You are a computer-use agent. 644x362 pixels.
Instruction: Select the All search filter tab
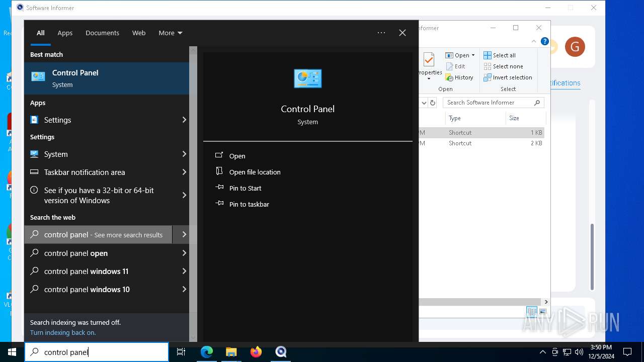(x=41, y=33)
